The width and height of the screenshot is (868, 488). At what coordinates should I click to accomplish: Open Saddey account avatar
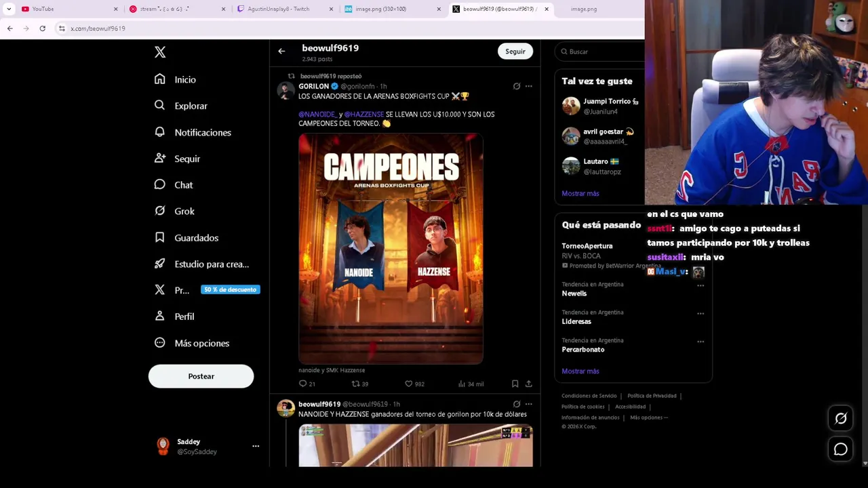click(x=163, y=446)
